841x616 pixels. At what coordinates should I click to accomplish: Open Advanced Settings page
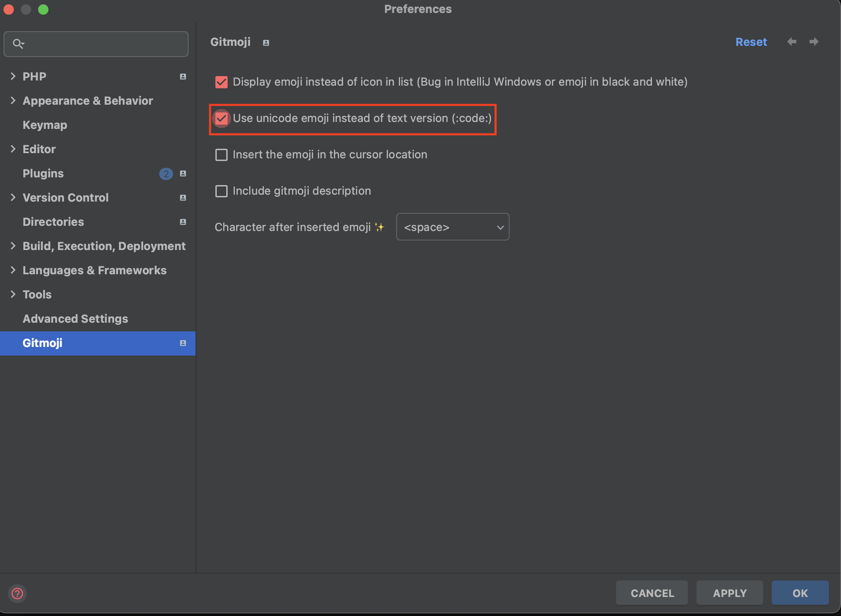[75, 319]
